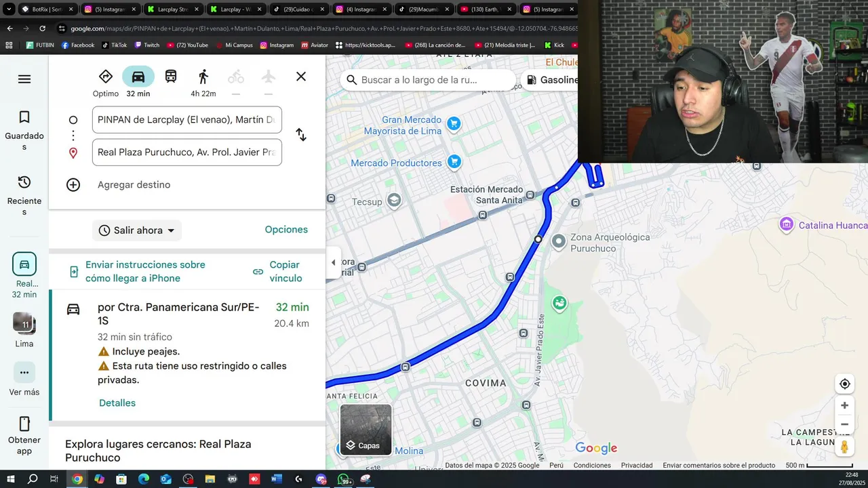Viewport: 868px width, 488px height.
Task: Click the Street View pegman icon
Action: [844, 447]
